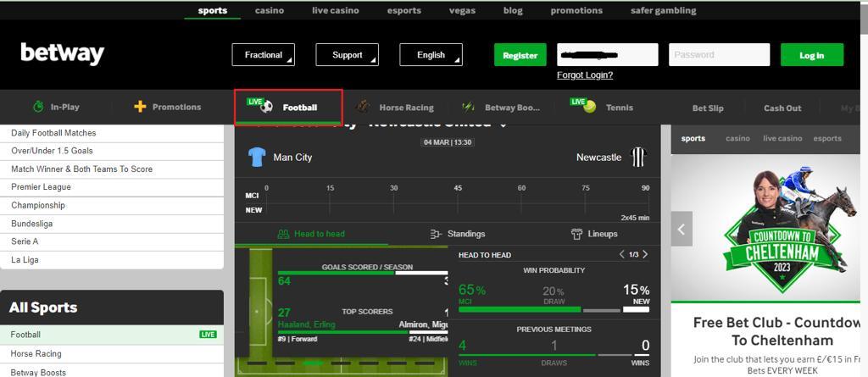Click sports tab in right promo panel

[x=693, y=138]
